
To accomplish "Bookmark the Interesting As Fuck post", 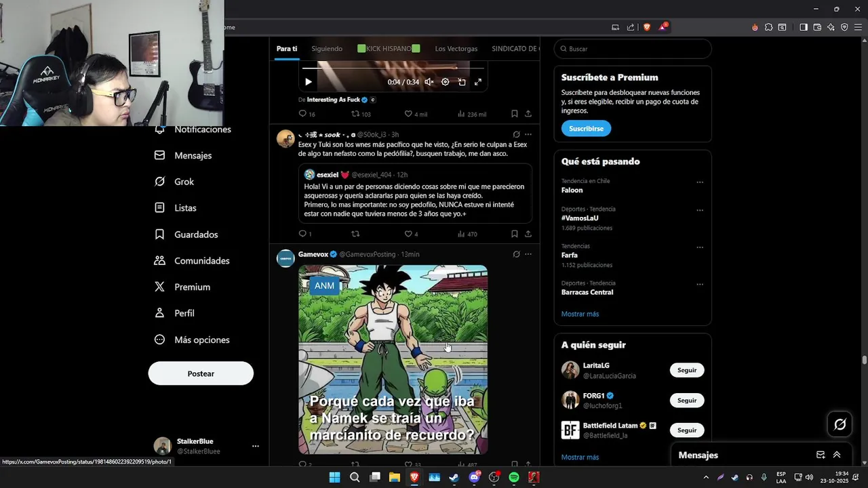I will coord(515,114).
